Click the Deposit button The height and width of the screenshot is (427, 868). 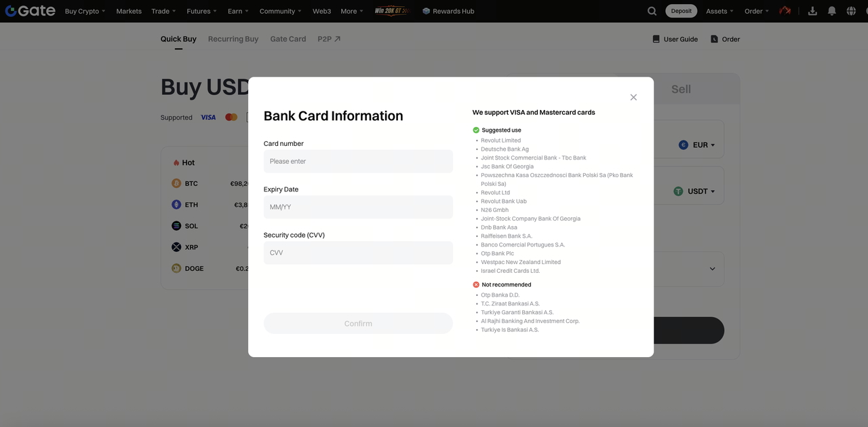pos(681,11)
